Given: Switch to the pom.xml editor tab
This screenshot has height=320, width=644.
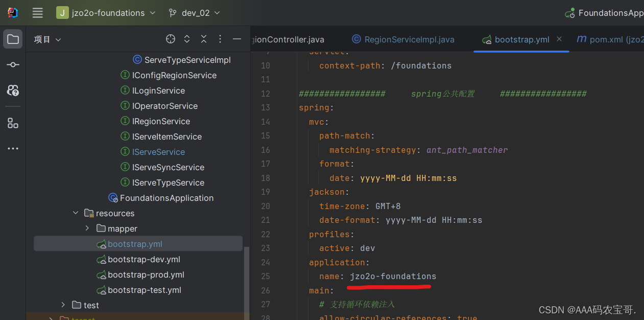Looking at the screenshot, I should (x=610, y=39).
